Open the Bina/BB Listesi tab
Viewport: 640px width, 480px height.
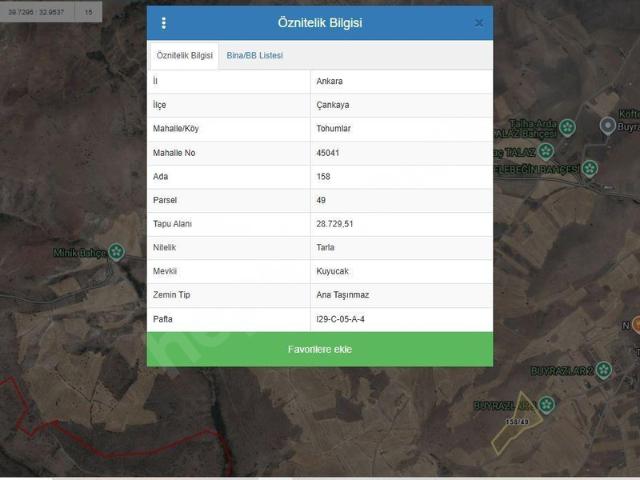click(255, 56)
